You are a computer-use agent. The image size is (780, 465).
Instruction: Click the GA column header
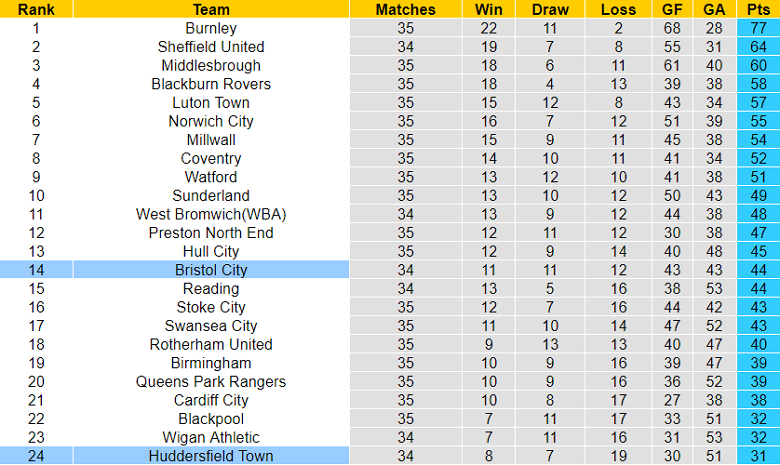click(714, 9)
